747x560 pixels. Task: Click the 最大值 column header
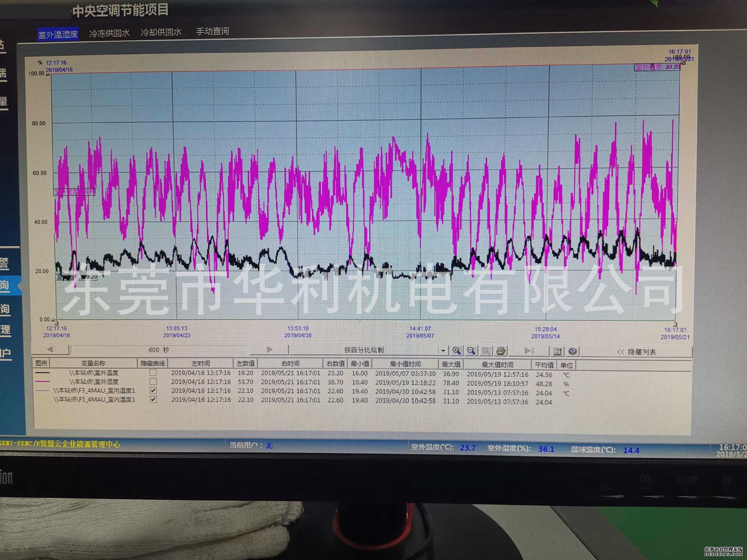tap(451, 364)
